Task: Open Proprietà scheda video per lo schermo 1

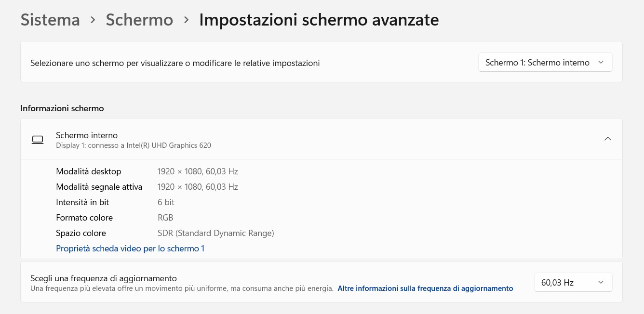Action: click(130, 249)
